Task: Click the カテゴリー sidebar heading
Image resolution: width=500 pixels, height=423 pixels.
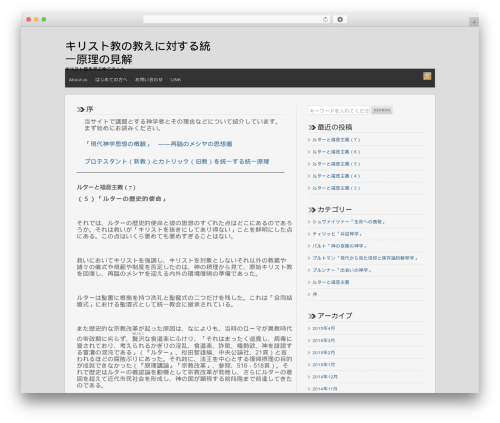Action: [334, 209]
